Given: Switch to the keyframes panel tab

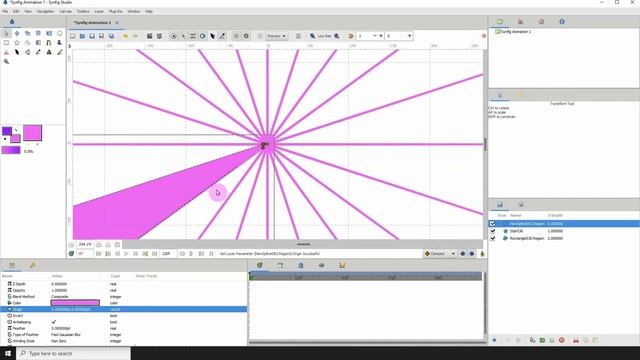Looking at the screenshot, I should point(33,265).
